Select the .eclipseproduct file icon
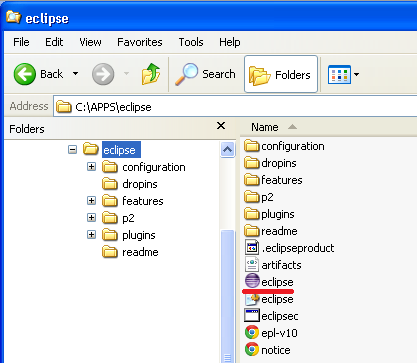 [252, 247]
